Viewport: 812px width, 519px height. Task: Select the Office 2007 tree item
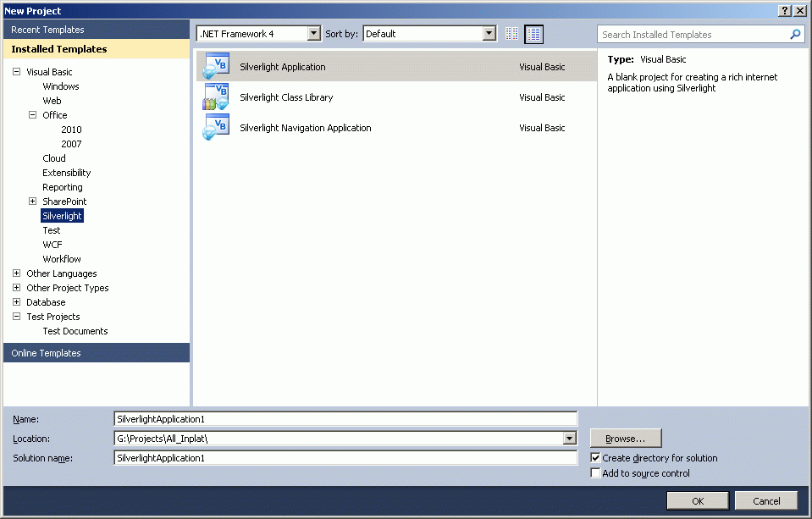point(71,144)
